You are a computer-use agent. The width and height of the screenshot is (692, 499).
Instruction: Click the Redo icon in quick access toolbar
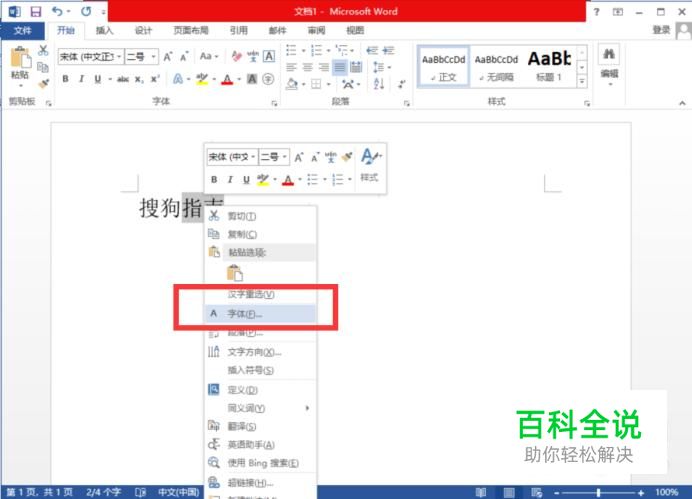tap(86, 11)
